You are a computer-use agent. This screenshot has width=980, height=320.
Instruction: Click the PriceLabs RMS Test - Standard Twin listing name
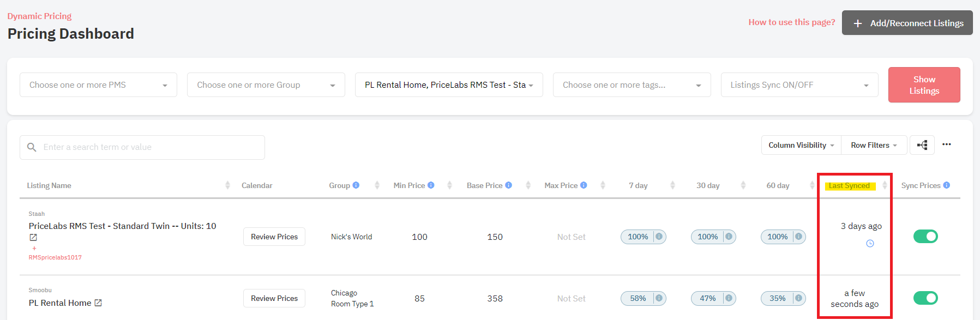click(x=123, y=226)
